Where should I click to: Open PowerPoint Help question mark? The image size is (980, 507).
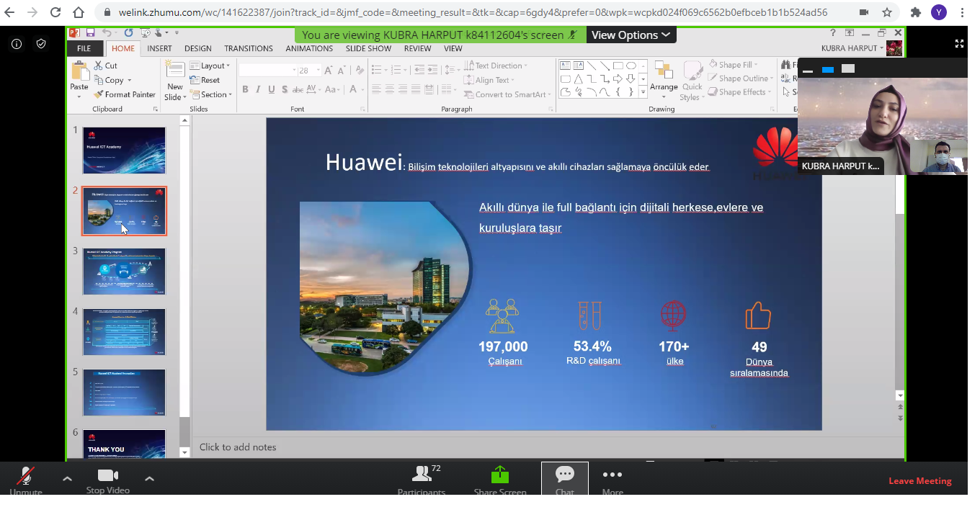pyautogui.click(x=834, y=33)
